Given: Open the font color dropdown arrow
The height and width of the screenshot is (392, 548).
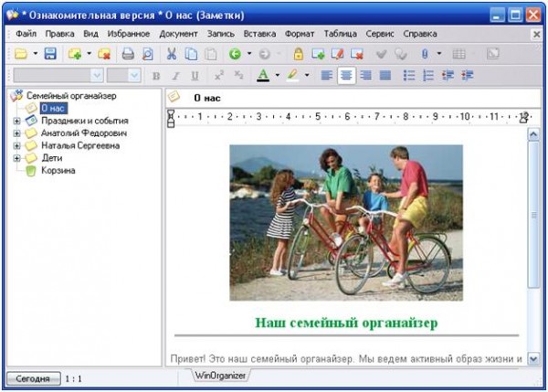Looking at the screenshot, I should click(278, 75).
